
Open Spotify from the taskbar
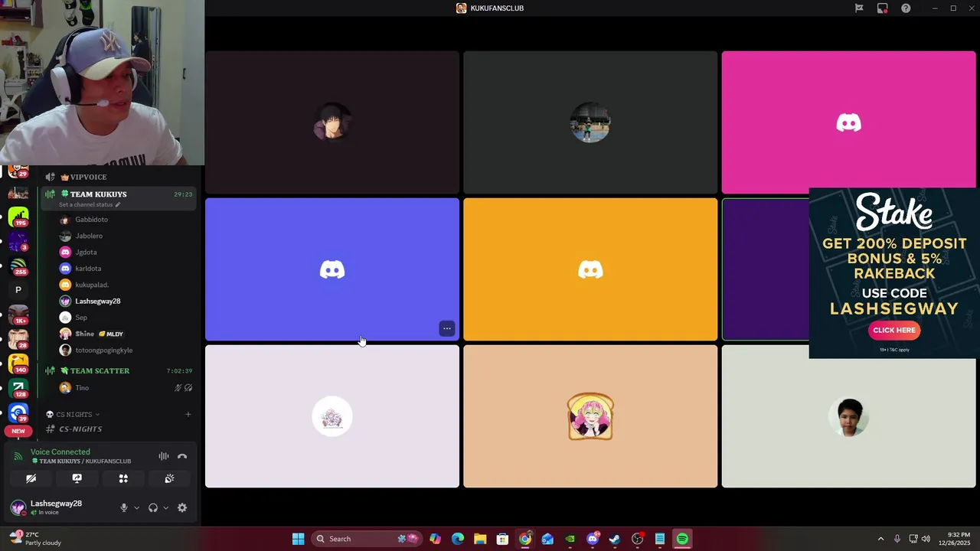(682, 539)
